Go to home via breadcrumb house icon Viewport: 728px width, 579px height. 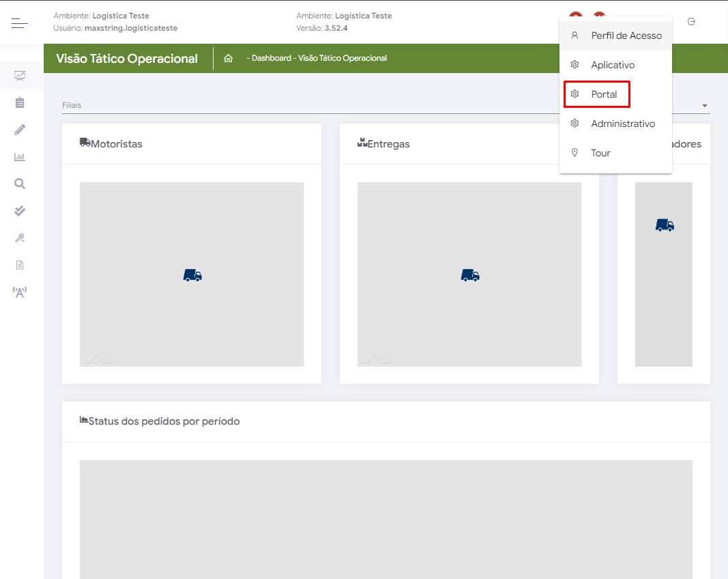click(x=229, y=59)
